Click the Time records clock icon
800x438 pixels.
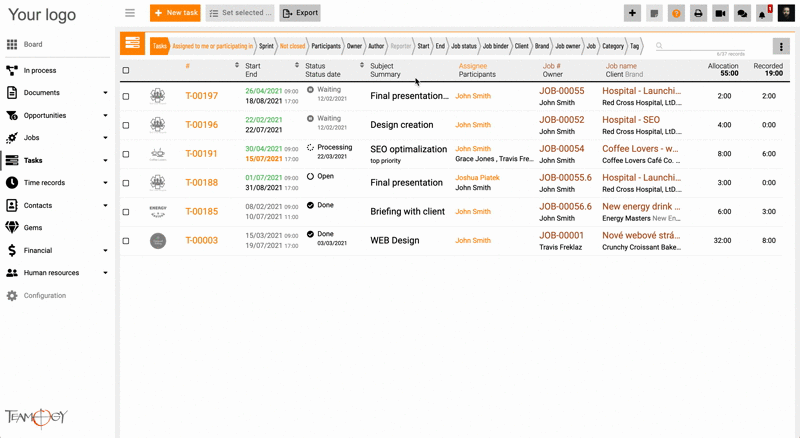[12, 183]
